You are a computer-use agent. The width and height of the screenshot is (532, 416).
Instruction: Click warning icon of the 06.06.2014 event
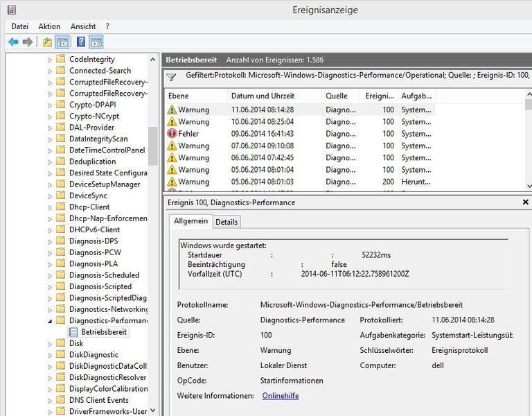[x=172, y=157]
